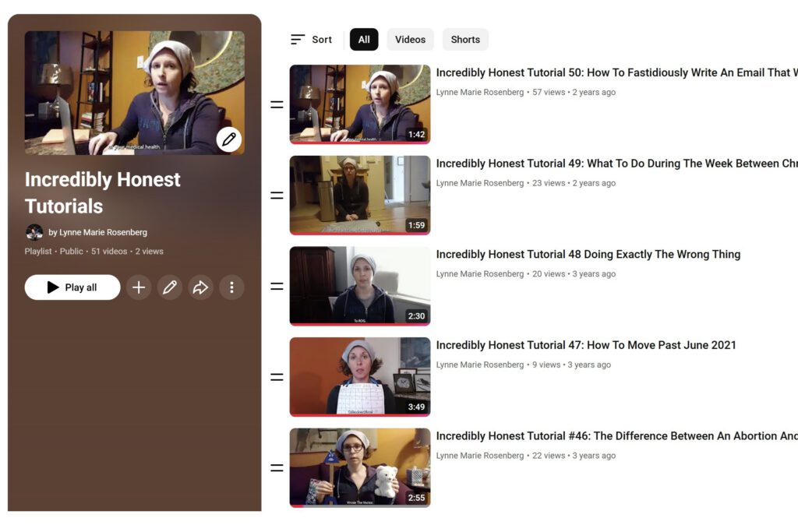Click the edit pencil icon beside Play all
798x532 pixels.
point(169,287)
